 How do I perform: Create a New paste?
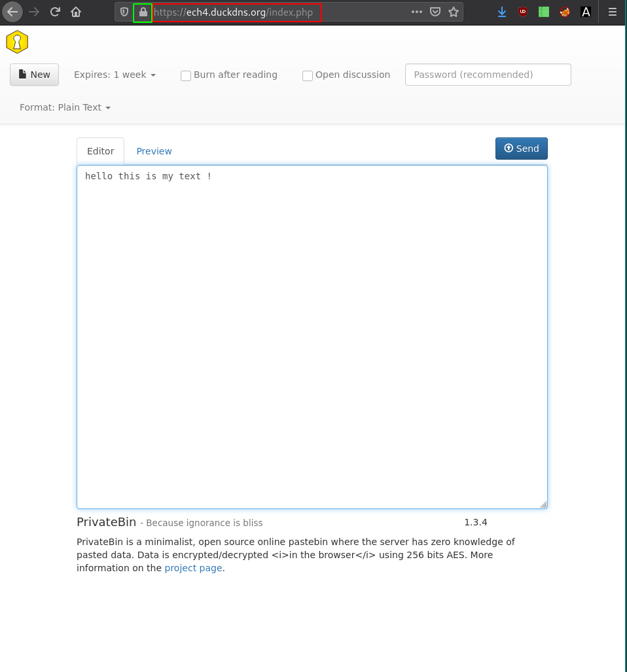pos(34,75)
